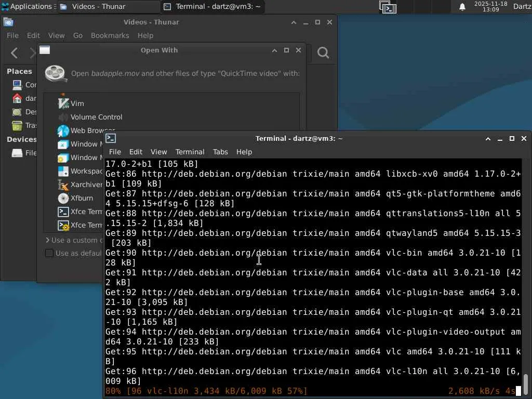
Task: Click the Dartz user button in panel
Action: click(522, 6)
